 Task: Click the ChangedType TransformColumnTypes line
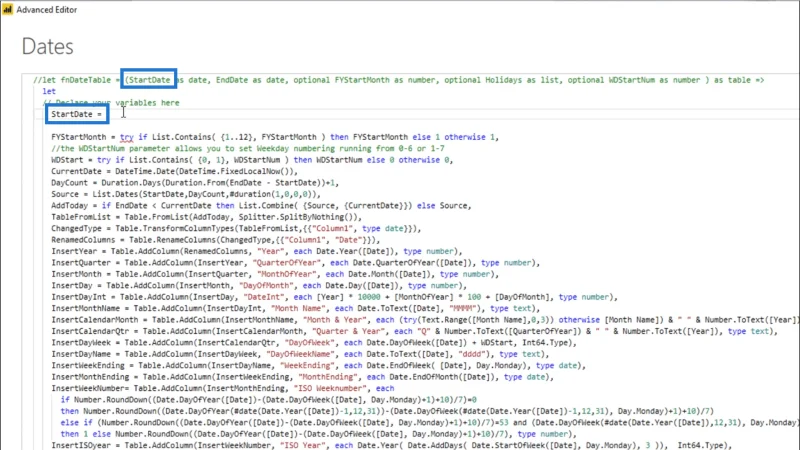(x=236, y=229)
